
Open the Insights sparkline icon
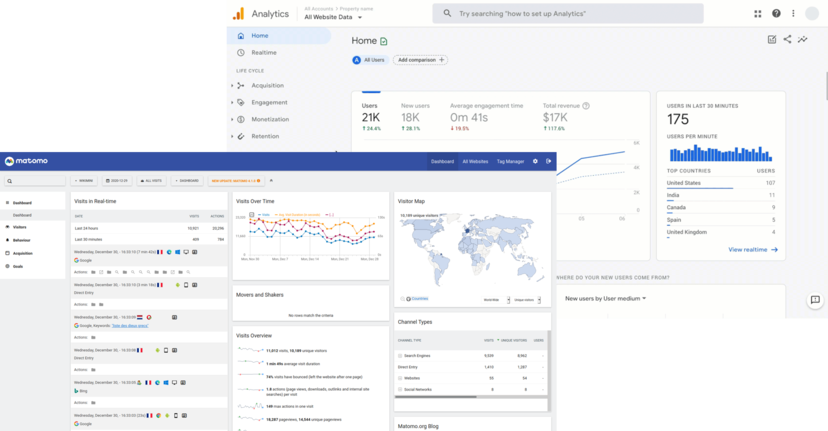[802, 40]
